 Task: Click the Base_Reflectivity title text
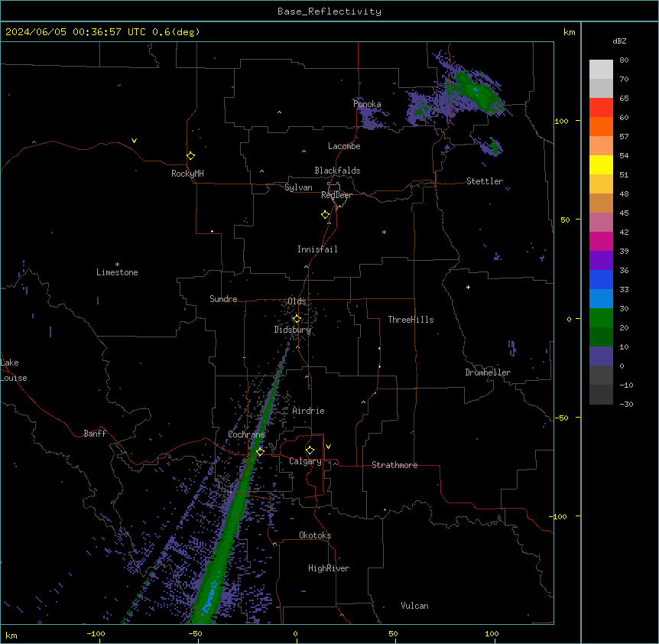[x=329, y=11]
